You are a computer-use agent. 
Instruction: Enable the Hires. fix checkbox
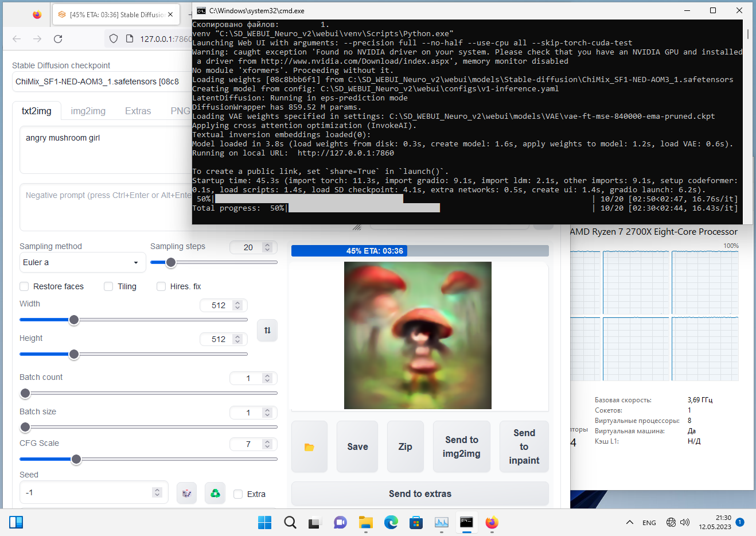pos(161,286)
